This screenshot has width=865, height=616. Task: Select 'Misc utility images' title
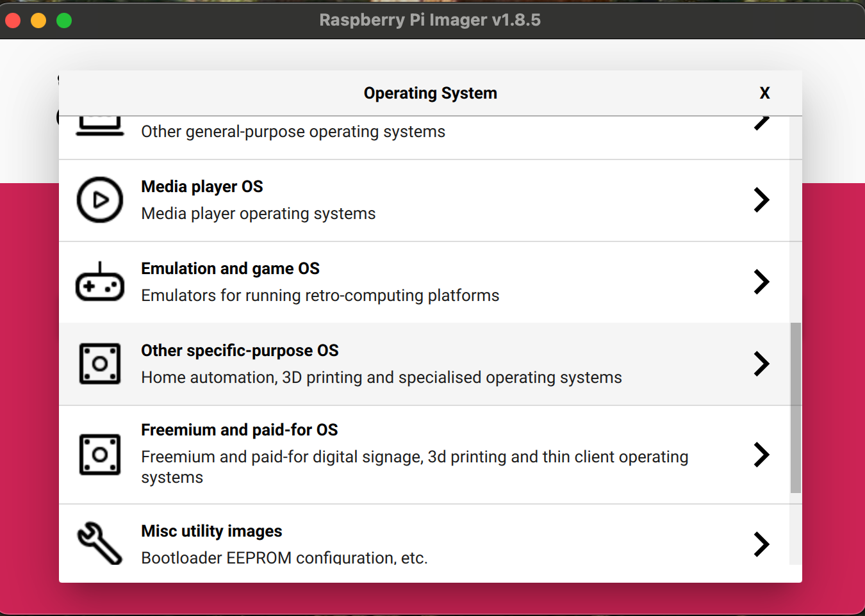[211, 531]
